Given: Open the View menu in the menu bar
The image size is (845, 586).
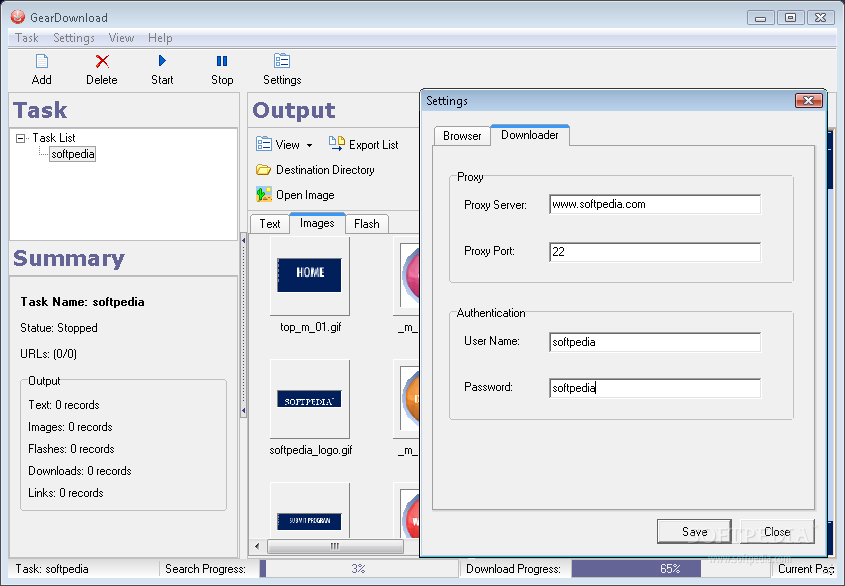Looking at the screenshot, I should (x=121, y=38).
